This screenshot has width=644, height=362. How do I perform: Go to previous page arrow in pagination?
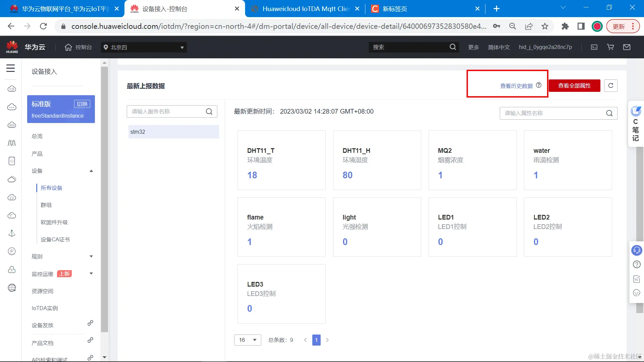pos(305,340)
